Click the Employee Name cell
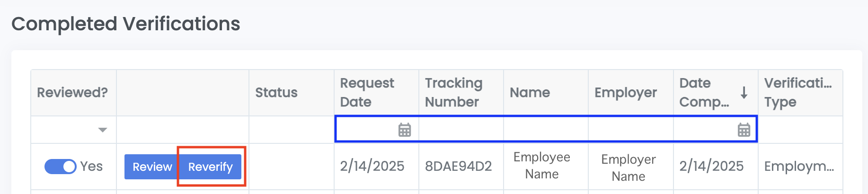The width and height of the screenshot is (868, 194). pyautogui.click(x=542, y=166)
